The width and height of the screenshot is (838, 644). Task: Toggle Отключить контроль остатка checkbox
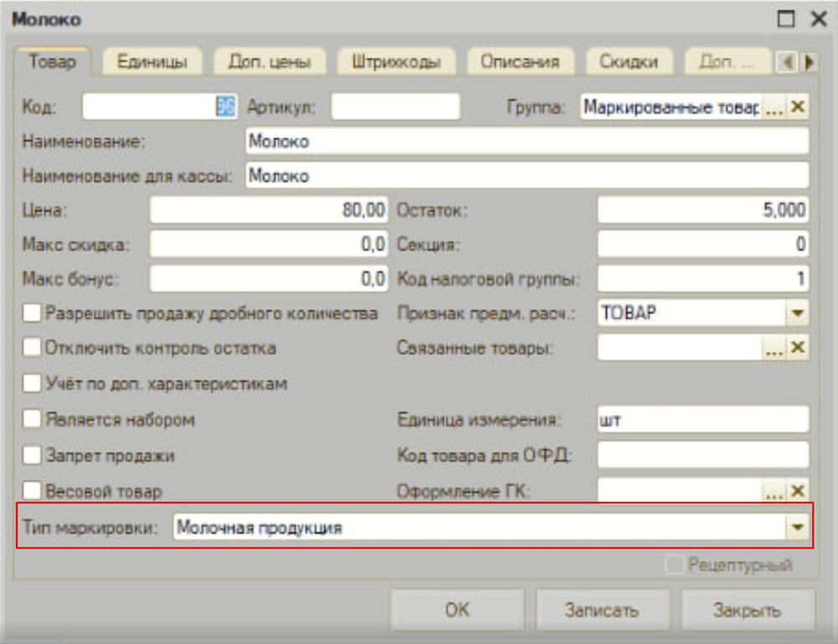tap(32, 347)
